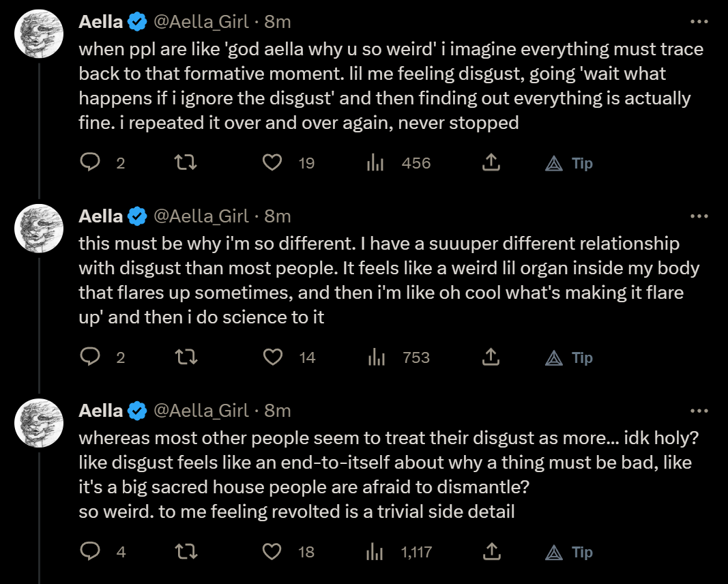
Task: Open @Aella_Girl handle on second tweet
Action: coord(201,216)
